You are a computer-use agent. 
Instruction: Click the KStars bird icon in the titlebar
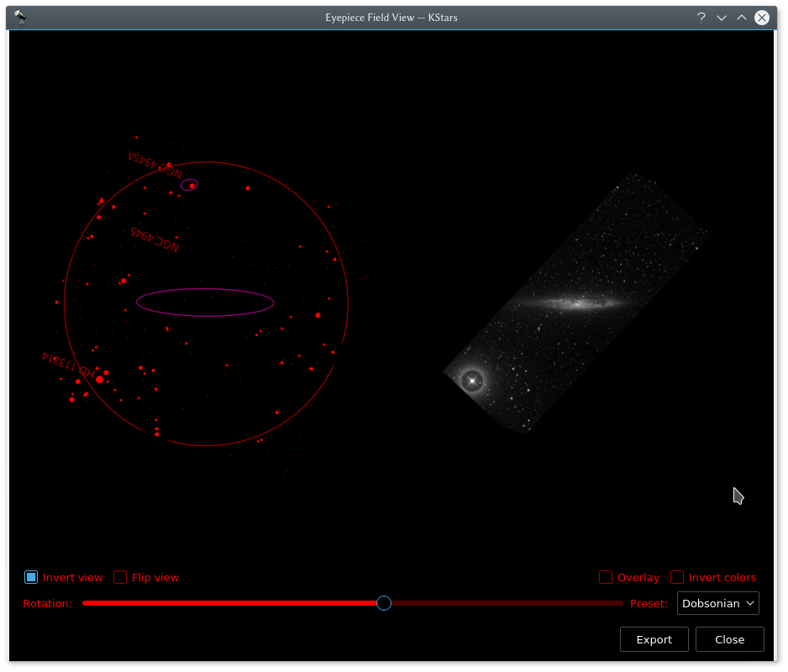pyautogui.click(x=20, y=17)
